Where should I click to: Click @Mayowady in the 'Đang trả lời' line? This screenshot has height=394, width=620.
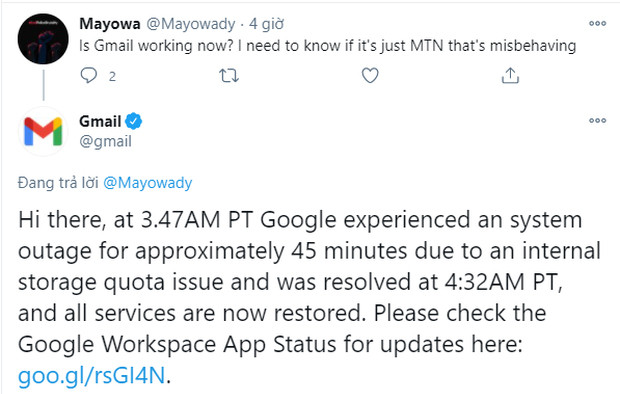click(148, 183)
